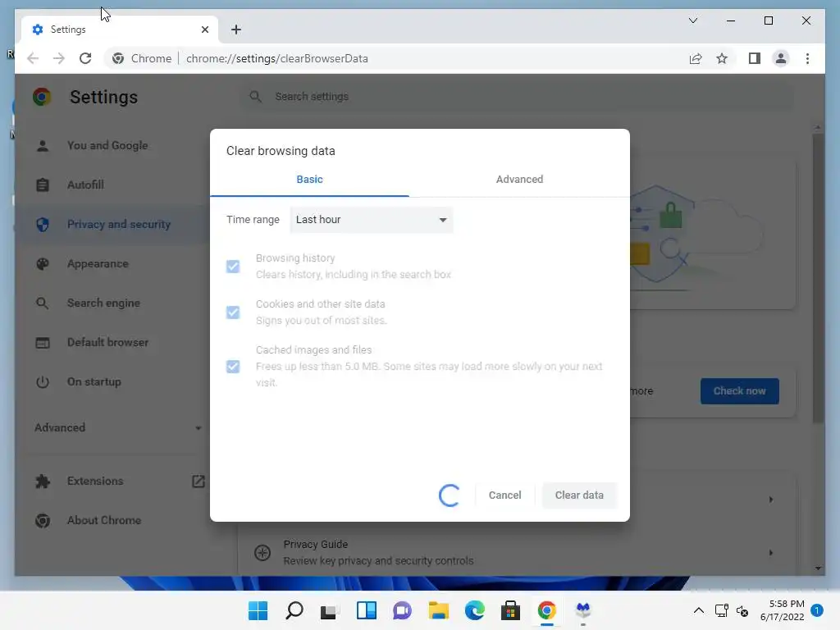Open the clock and date flyout

[782, 610]
